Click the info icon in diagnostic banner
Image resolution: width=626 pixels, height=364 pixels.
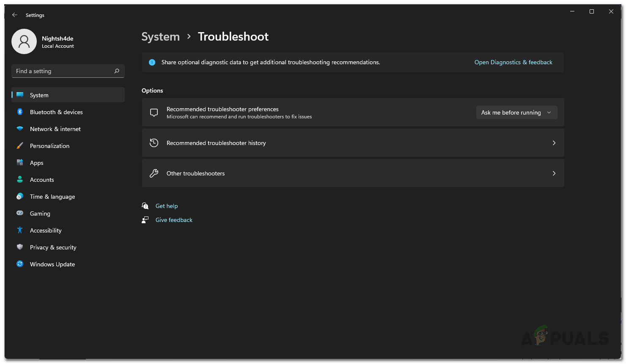(152, 62)
